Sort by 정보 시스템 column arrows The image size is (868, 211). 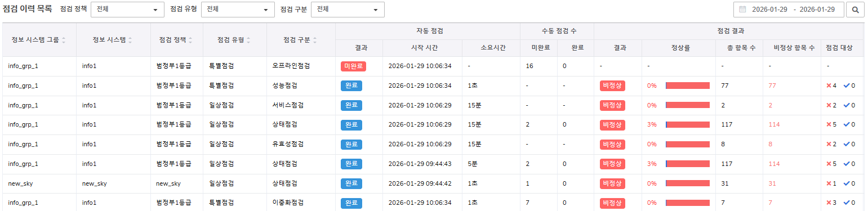(x=131, y=40)
